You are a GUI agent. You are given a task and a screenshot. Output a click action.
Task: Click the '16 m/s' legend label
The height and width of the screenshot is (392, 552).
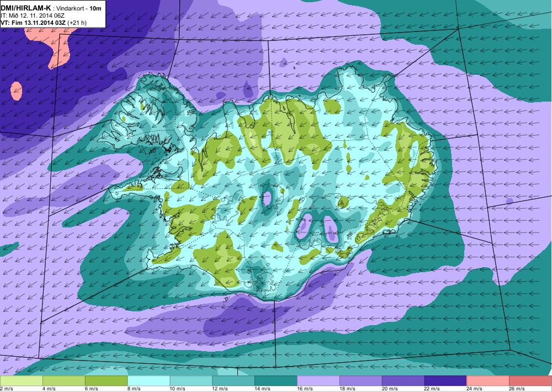[x=305, y=389]
